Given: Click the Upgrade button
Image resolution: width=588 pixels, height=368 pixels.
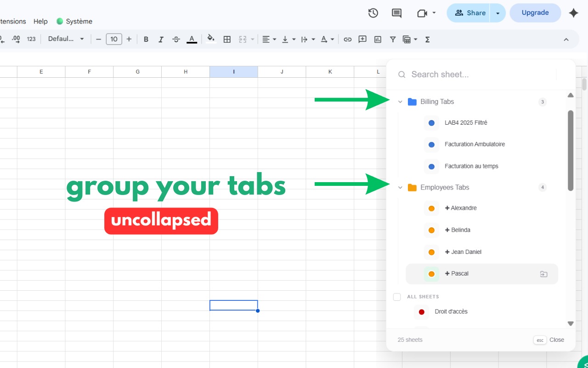Looking at the screenshot, I should click(535, 13).
